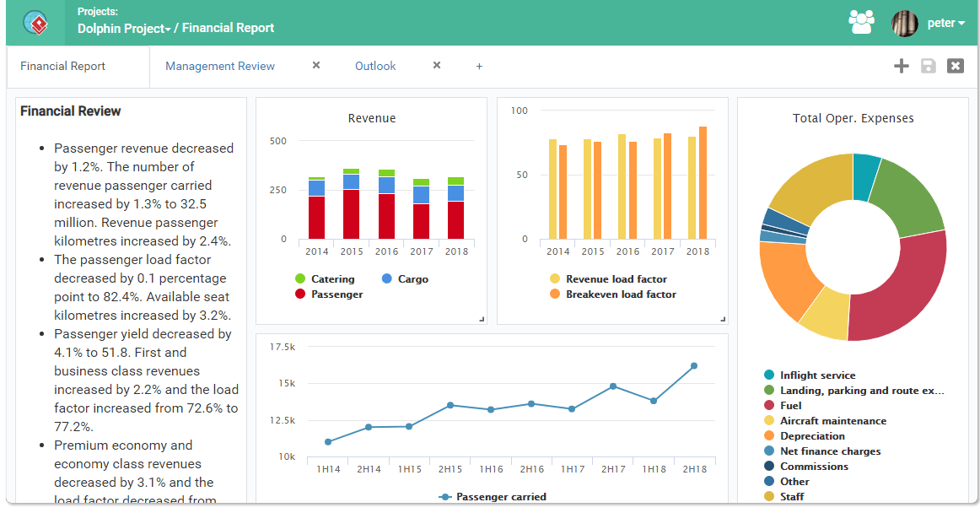980x513 pixels.
Task: Click the Financial Report breadcrumb
Action: tap(228, 28)
